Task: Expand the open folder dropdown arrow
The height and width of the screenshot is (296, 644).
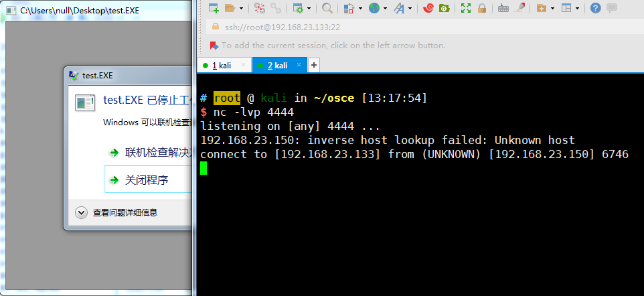Action: click(241, 9)
